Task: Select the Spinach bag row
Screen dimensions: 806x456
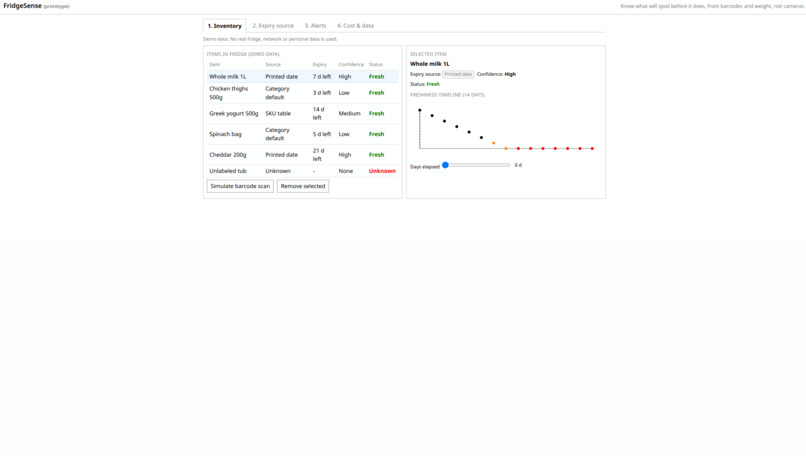Action: (302, 134)
